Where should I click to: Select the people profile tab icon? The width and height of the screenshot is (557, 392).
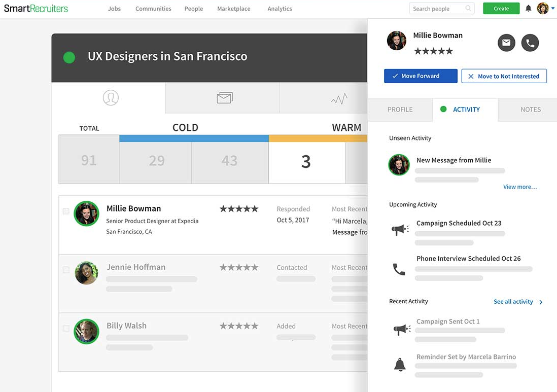pos(111,98)
